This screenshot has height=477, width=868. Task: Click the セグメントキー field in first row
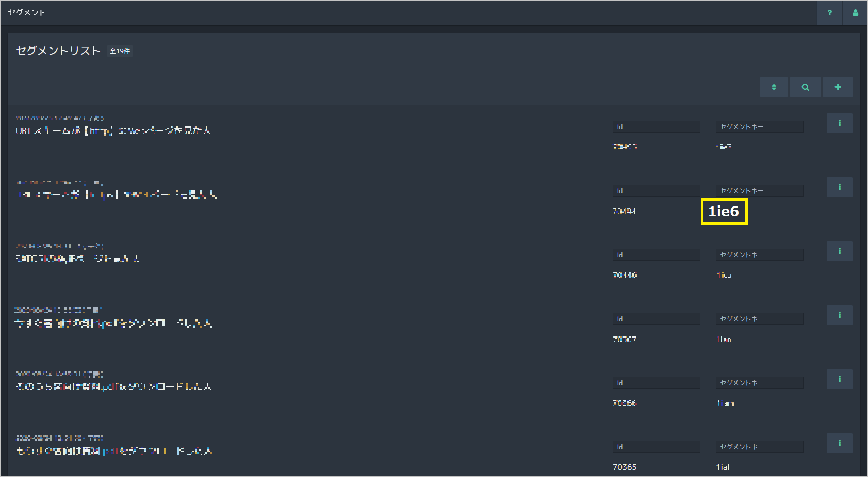759,127
